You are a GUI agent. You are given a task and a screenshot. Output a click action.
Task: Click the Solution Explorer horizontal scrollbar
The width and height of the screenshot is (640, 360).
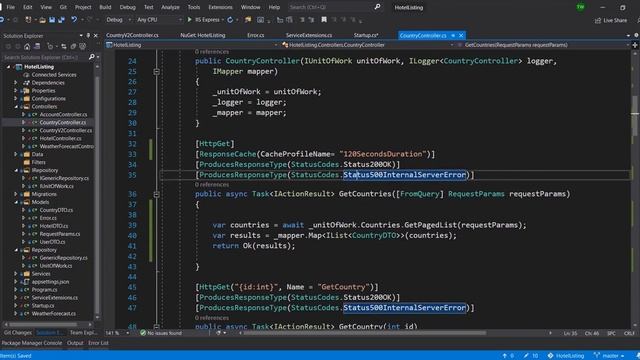coord(43,324)
